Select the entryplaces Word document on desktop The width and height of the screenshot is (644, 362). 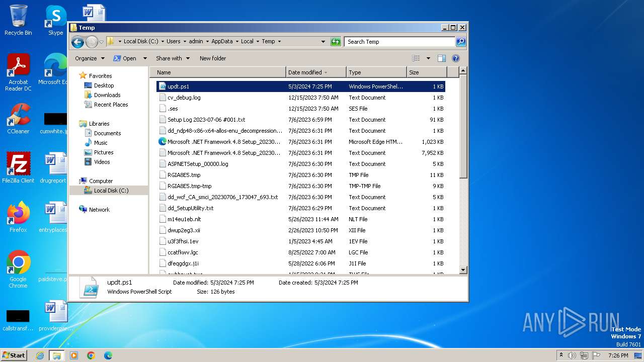54,217
